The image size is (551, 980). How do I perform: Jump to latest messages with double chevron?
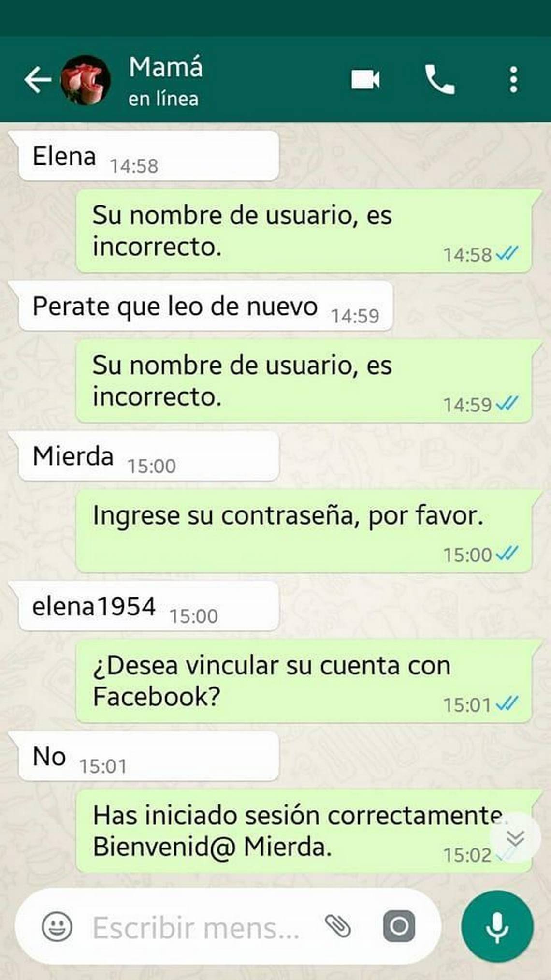pos(515,838)
